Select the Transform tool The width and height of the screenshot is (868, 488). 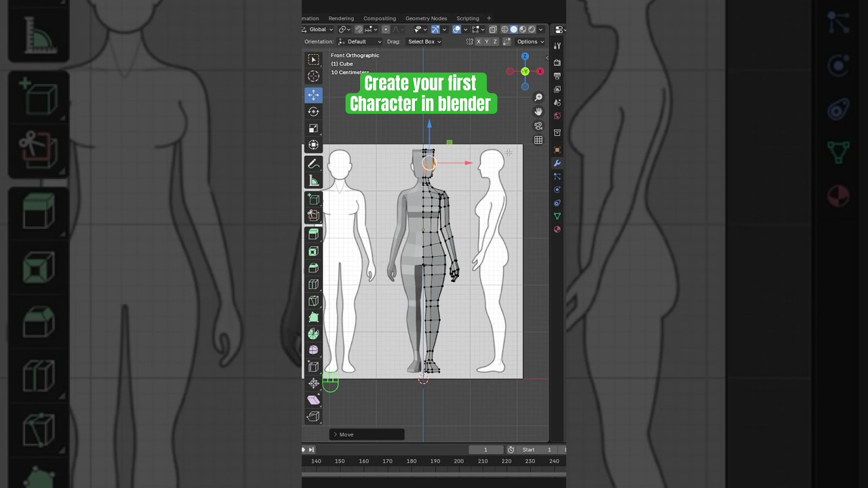(313, 144)
